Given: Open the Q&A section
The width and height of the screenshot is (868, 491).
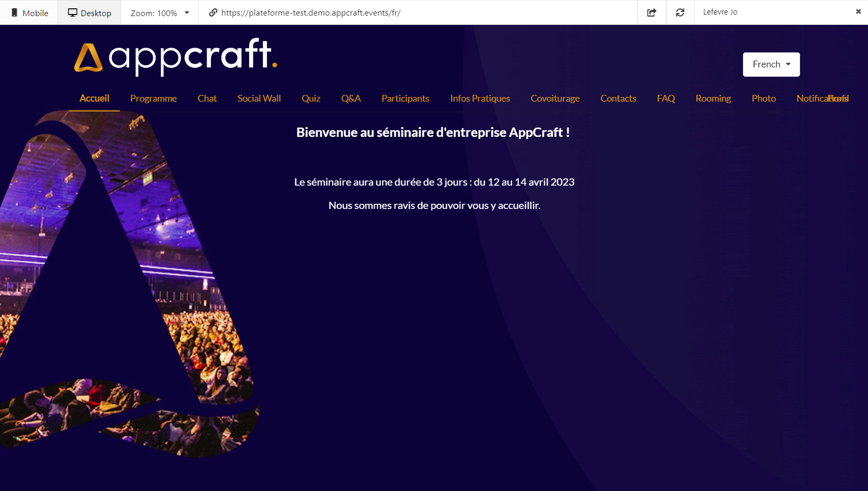Looking at the screenshot, I should (x=351, y=99).
